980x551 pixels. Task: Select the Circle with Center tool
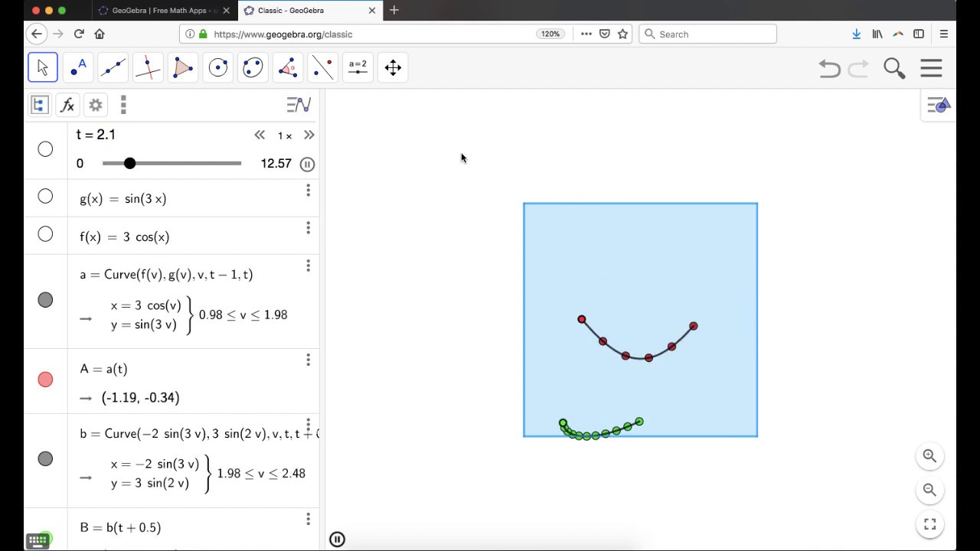click(x=218, y=67)
